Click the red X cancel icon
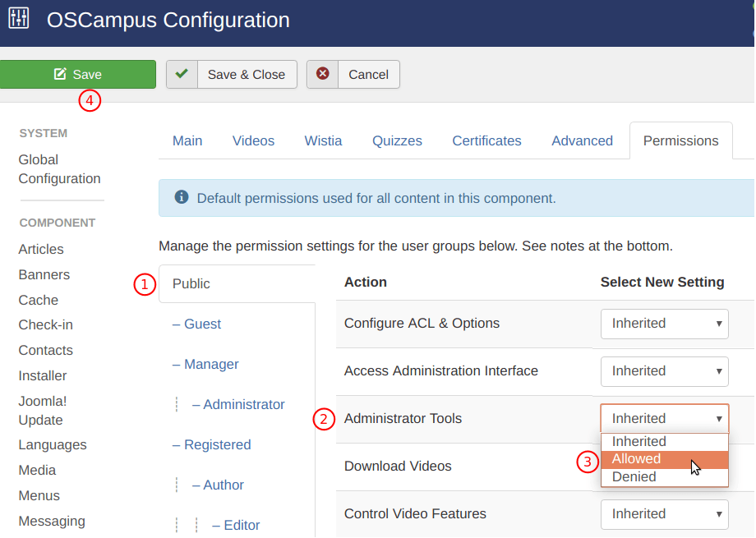Screen dimensions: 756x538 (x=323, y=74)
